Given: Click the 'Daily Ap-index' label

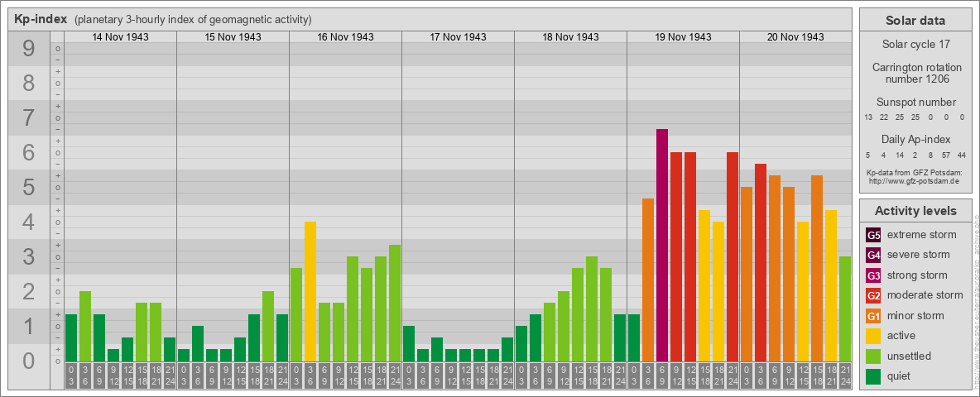Looking at the screenshot, I should [x=915, y=139].
